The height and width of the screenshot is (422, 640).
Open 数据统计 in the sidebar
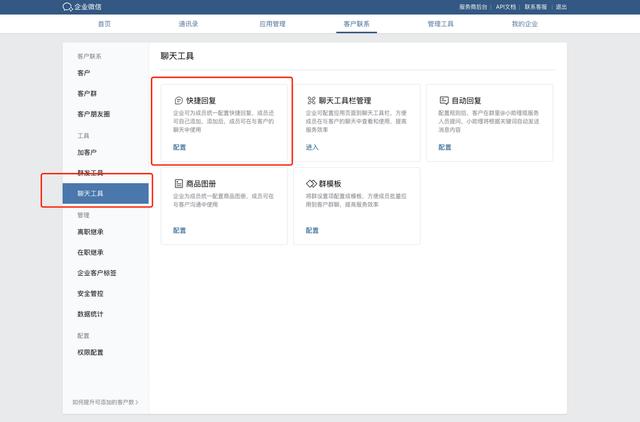[x=90, y=314]
